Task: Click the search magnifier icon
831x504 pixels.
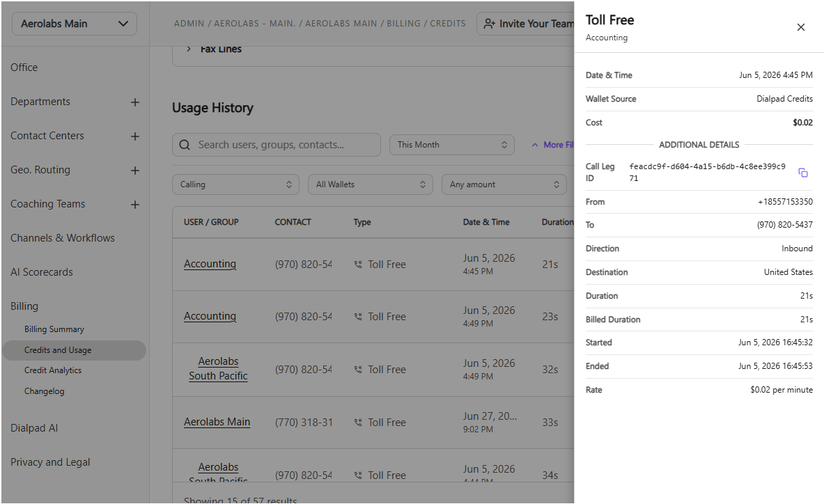Action: (186, 146)
